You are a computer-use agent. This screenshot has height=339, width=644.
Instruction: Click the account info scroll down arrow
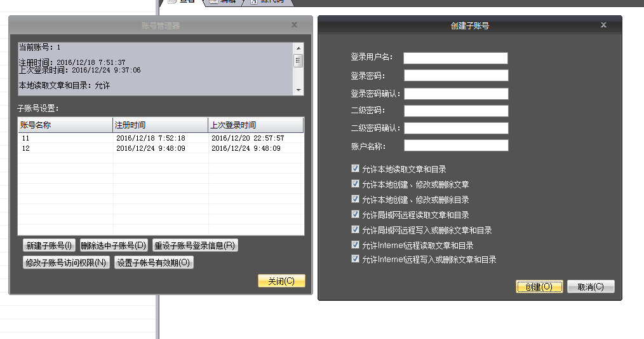pos(299,90)
